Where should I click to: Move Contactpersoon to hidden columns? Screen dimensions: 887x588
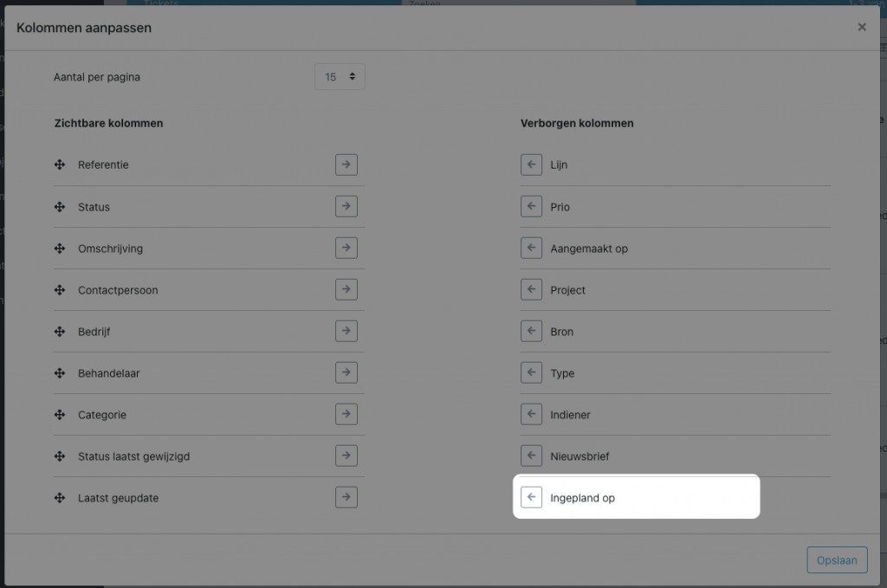click(x=346, y=289)
